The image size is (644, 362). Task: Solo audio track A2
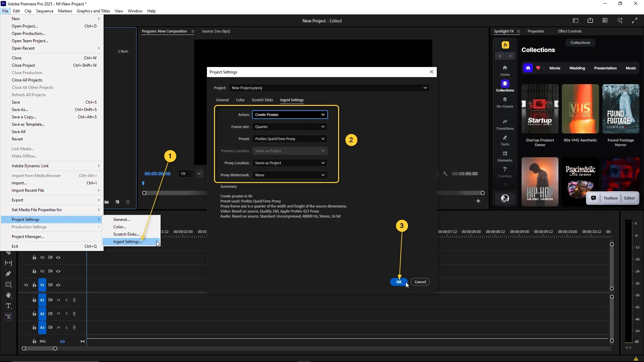click(x=66, y=314)
